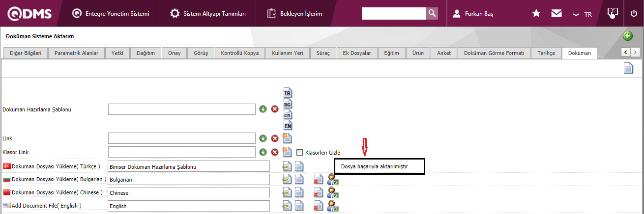Switch to the Dağıtım tab
This screenshot has height=214, width=644.
click(146, 53)
